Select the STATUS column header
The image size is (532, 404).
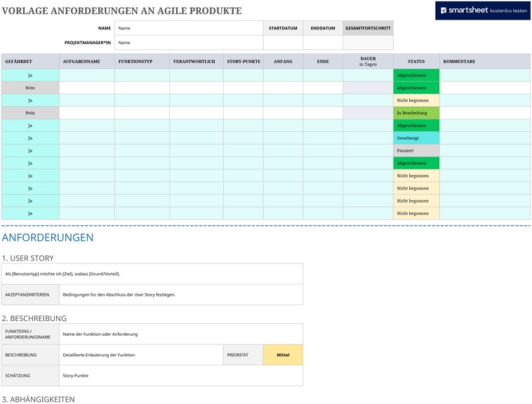[416, 62]
